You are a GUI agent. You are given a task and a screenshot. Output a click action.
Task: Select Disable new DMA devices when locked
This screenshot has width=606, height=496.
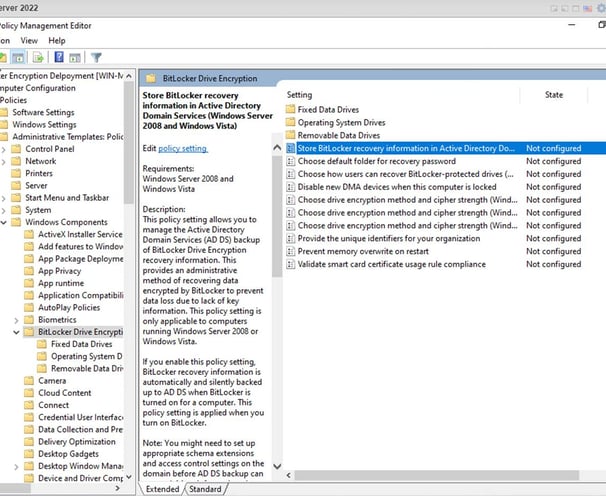coord(397,187)
